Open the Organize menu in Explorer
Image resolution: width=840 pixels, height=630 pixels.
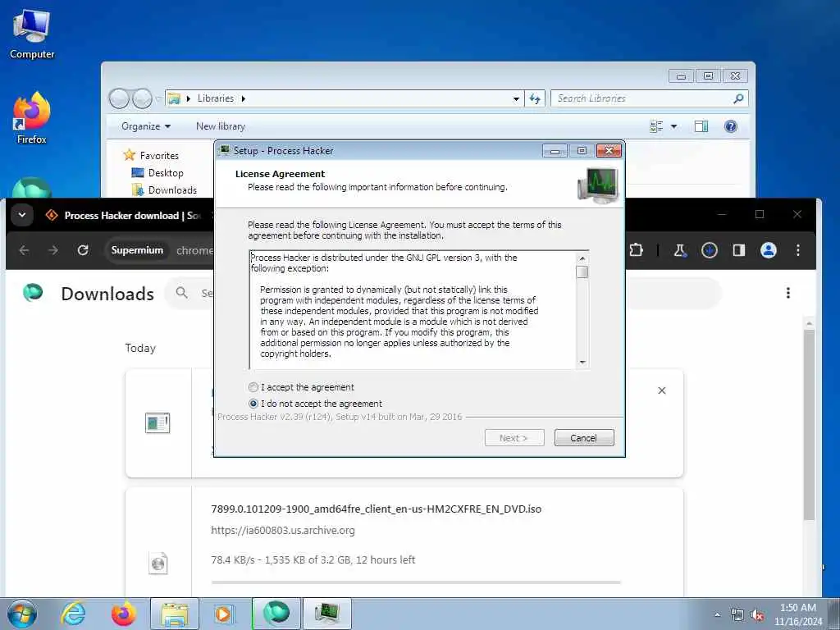pos(146,126)
